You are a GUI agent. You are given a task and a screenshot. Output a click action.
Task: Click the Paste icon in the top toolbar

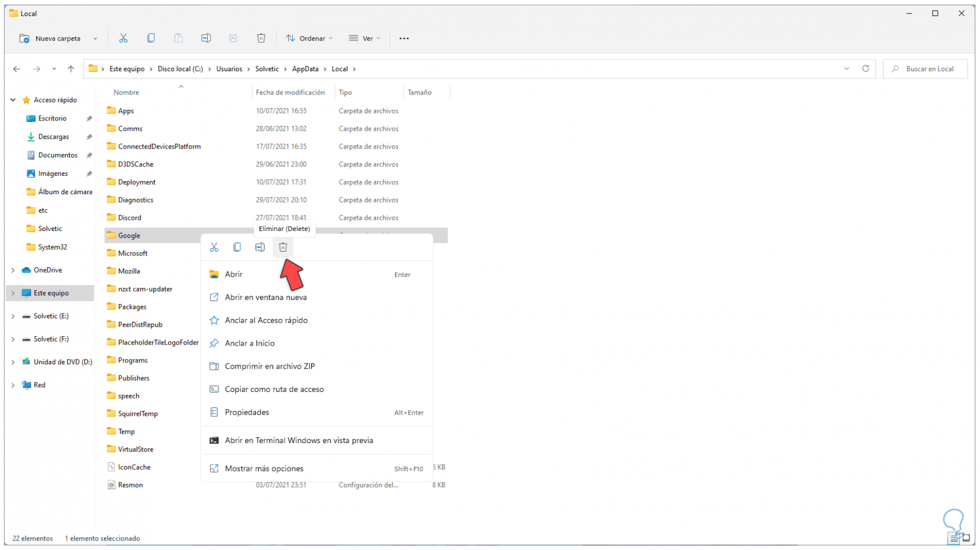(x=178, y=38)
